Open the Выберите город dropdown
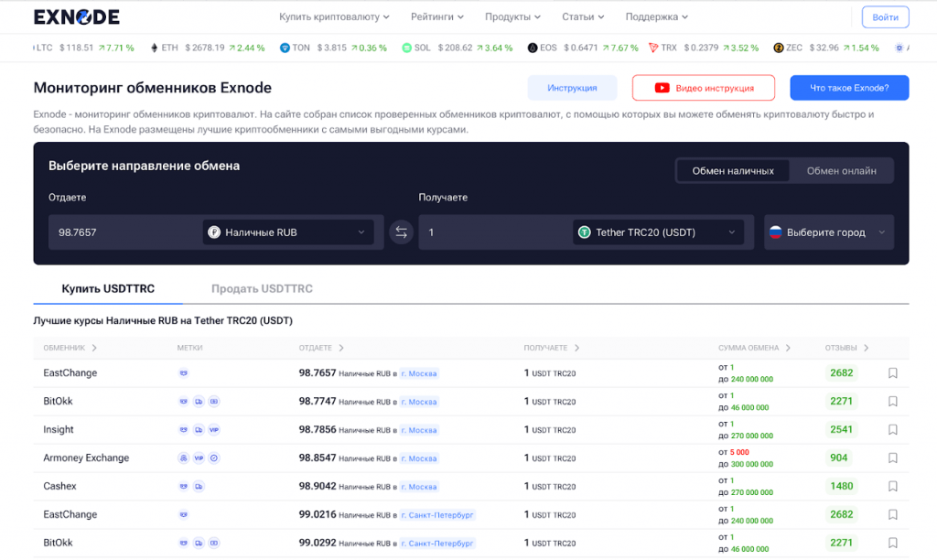937x560 pixels. tap(829, 232)
